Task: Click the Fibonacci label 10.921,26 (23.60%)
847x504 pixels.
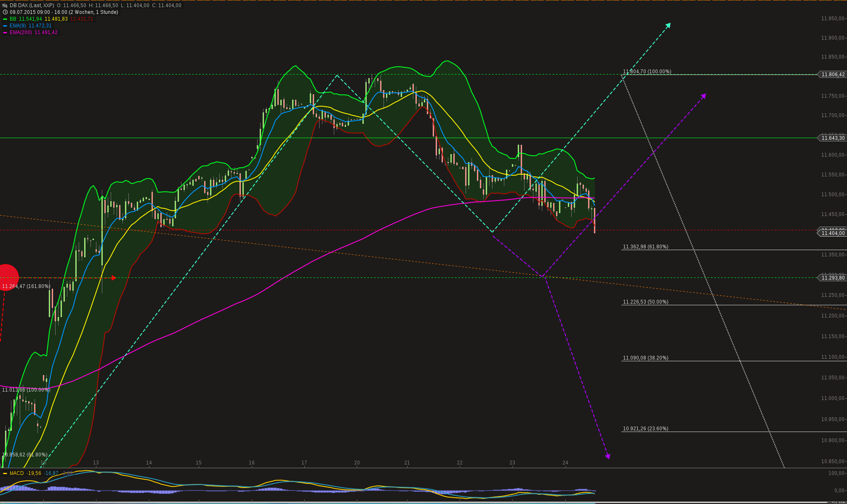Action: pos(645,429)
